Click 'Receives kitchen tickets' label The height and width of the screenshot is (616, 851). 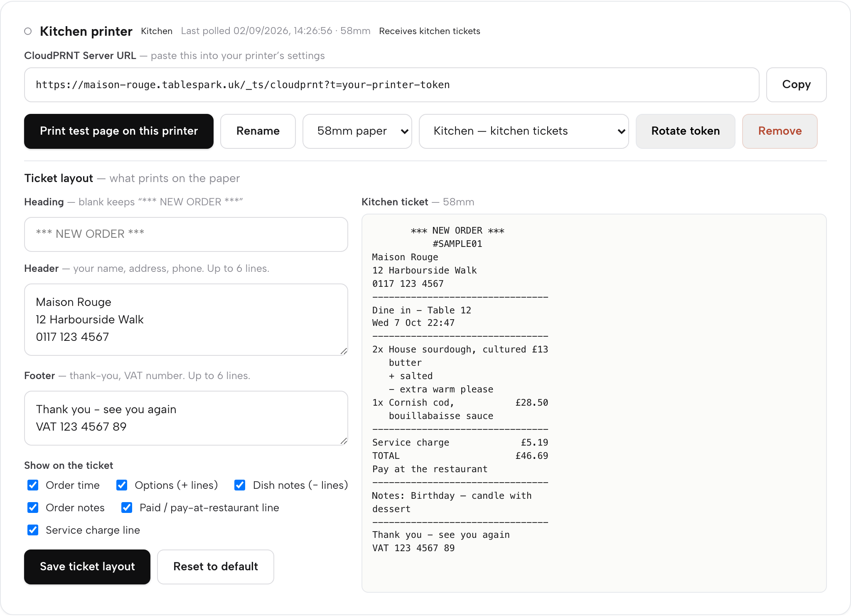tap(430, 31)
